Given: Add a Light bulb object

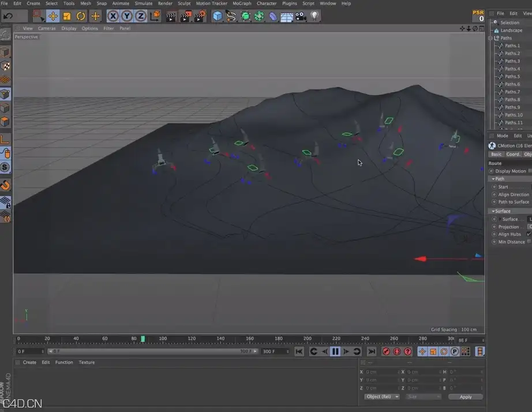Looking at the screenshot, I should tap(314, 16).
